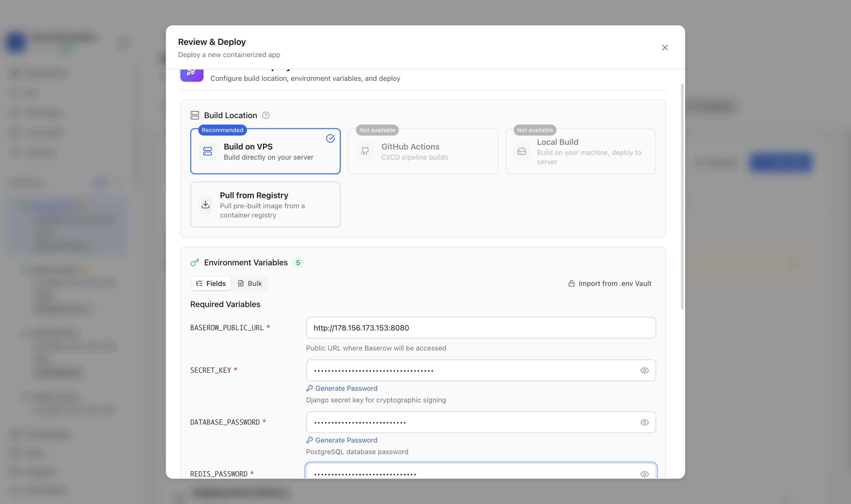Select the Build on VPS option

pyautogui.click(x=266, y=151)
